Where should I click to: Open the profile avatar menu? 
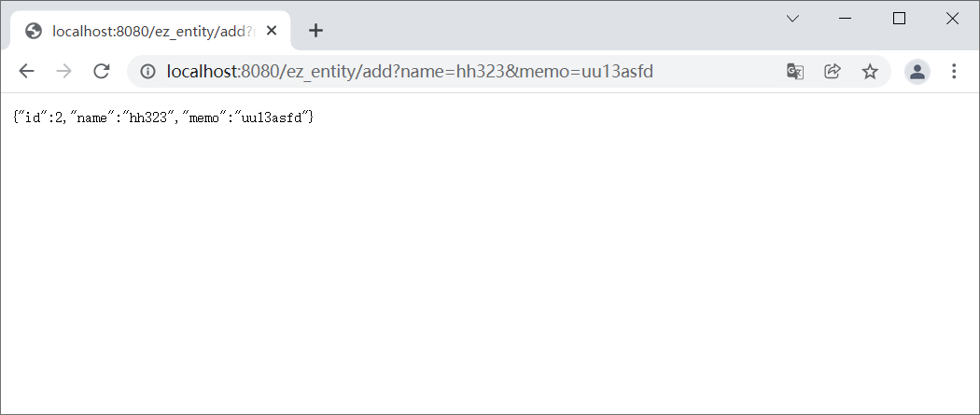(x=917, y=71)
